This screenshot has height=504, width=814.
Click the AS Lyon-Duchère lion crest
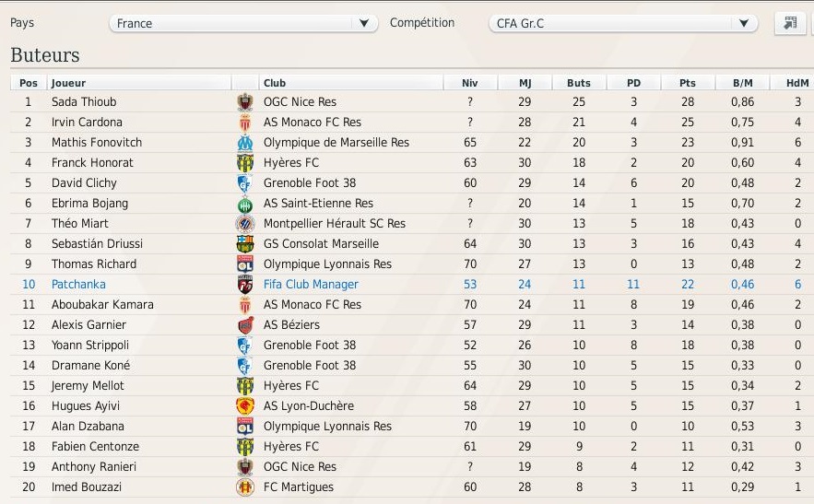(245, 406)
